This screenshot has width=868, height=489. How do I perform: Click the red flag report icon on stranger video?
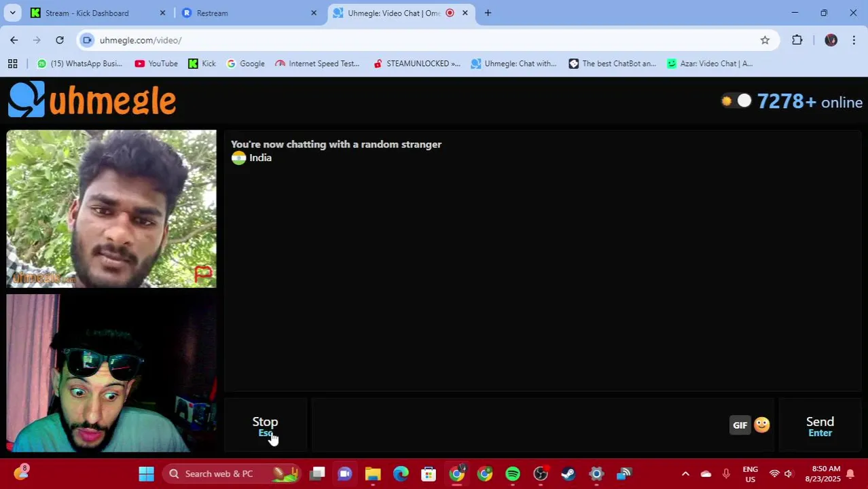[204, 273]
